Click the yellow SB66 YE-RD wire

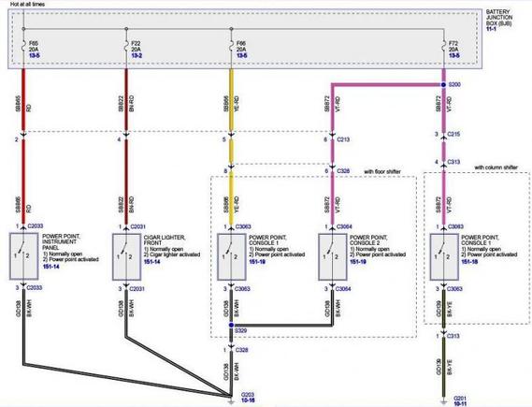pos(231,100)
